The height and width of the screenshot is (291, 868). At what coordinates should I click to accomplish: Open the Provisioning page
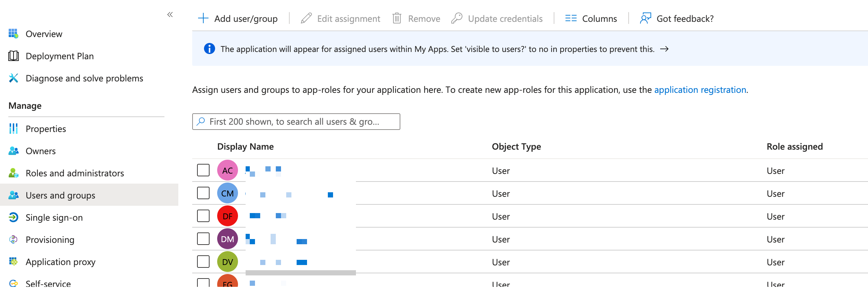(50, 240)
